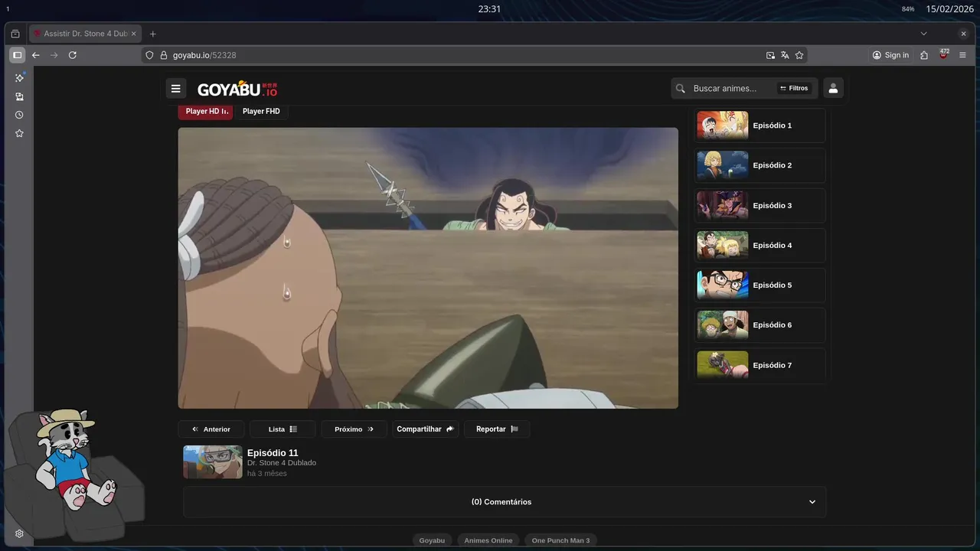Open the user profile icon on Goyabu
Image resolution: width=980 pixels, height=551 pixels.
click(x=833, y=88)
